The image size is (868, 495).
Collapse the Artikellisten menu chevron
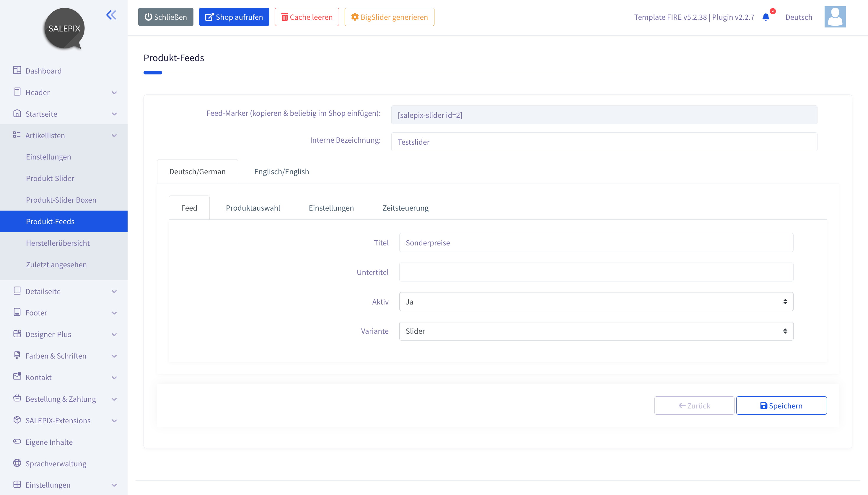114,135
